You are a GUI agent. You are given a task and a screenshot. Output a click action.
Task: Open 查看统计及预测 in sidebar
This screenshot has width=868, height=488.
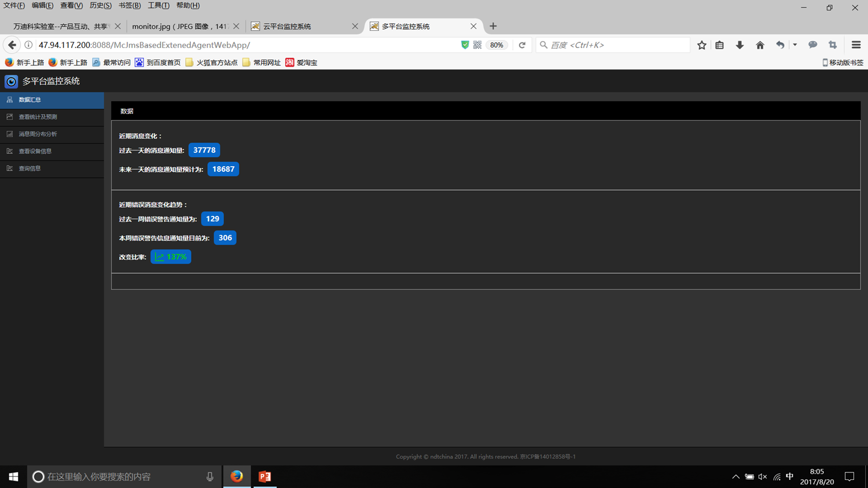coord(38,117)
